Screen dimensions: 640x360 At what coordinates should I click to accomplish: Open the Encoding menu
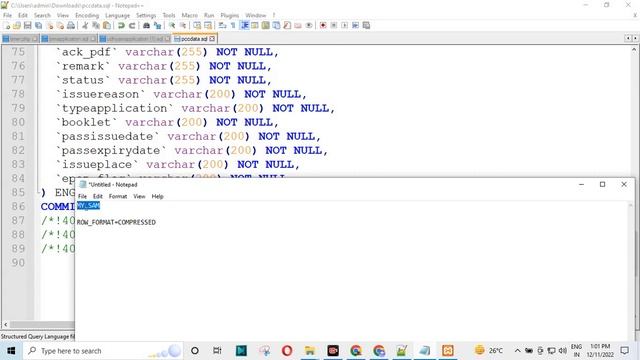[x=87, y=15]
